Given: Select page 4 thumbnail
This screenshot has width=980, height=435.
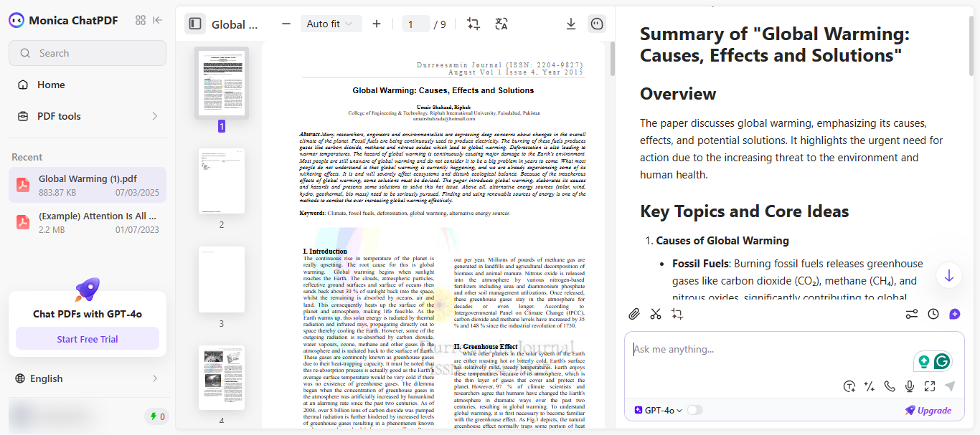Looking at the screenshot, I should point(222,378).
